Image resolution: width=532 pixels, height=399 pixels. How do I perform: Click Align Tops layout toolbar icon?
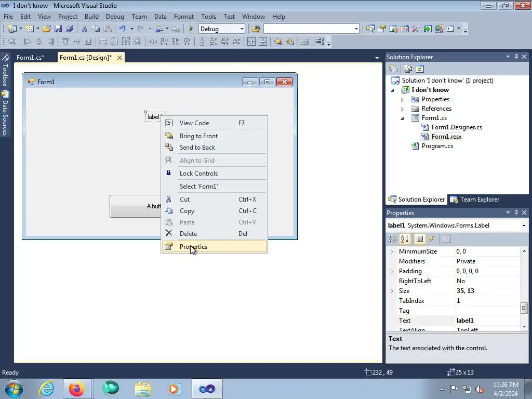coord(65,42)
